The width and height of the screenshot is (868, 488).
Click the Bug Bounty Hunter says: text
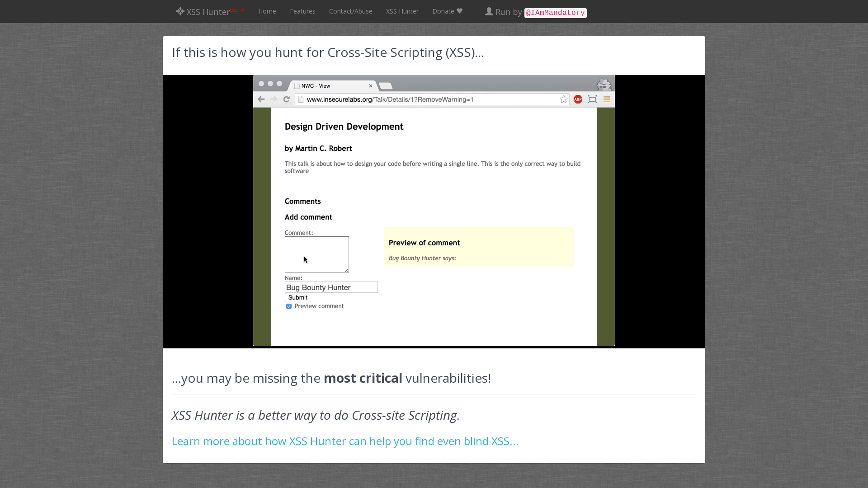click(x=422, y=258)
